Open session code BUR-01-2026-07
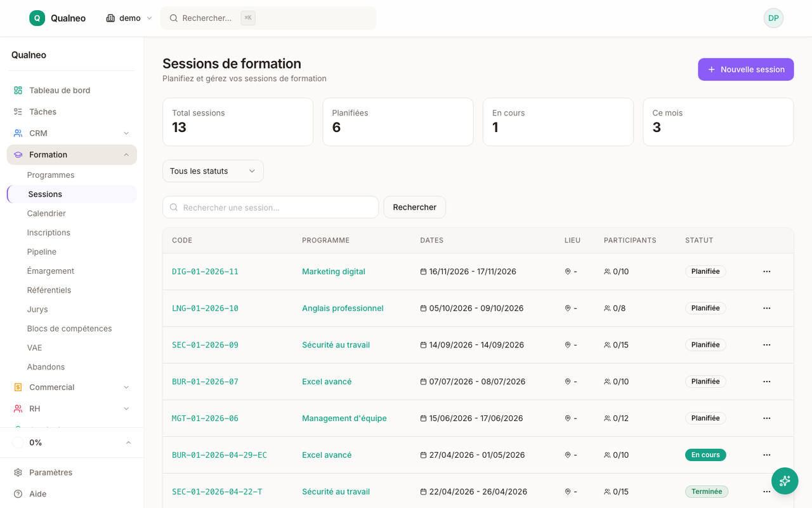Viewport: 812px width, 508px height. pyautogui.click(x=205, y=382)
